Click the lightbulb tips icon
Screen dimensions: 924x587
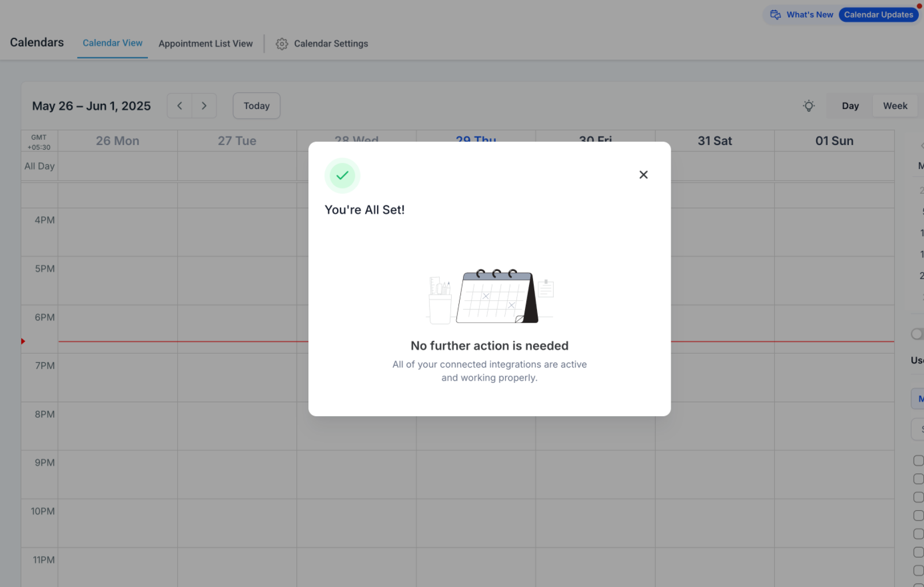(809, 106)
